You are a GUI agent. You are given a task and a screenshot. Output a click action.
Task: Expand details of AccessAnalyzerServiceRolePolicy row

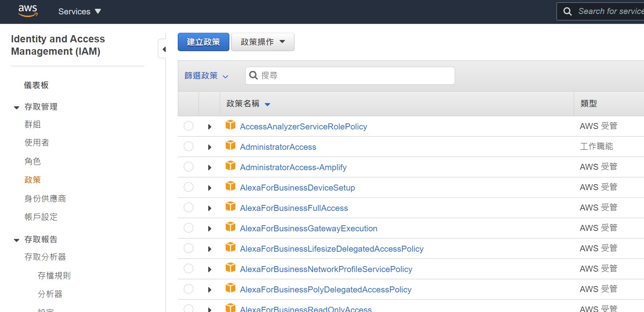point(210,127)
